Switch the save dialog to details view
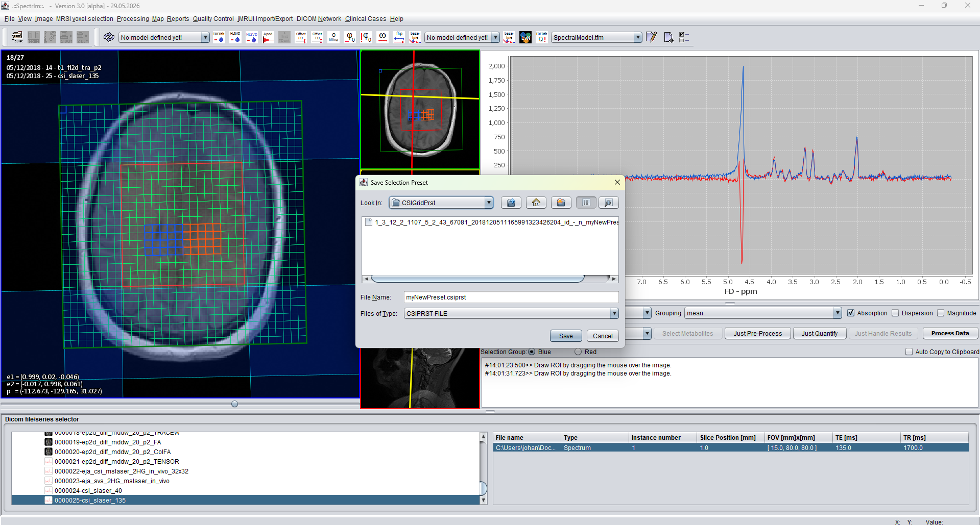 [x=608, y=203]
